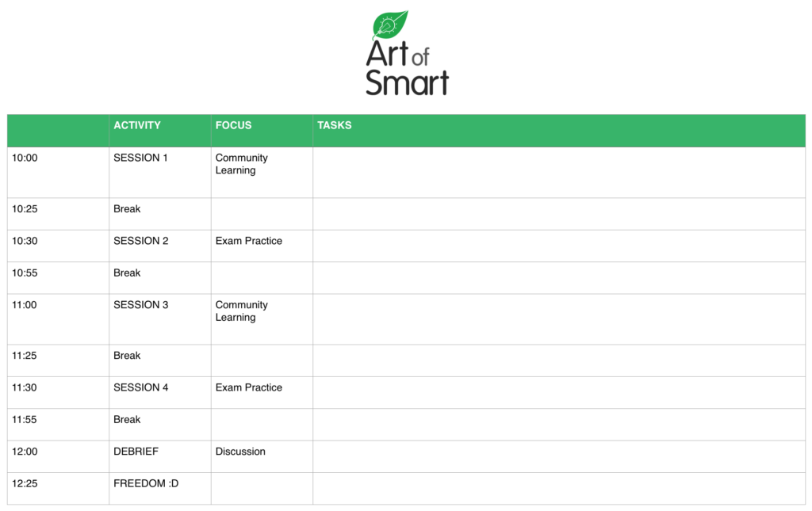Select the FOCUS column header

coord(233,125)
